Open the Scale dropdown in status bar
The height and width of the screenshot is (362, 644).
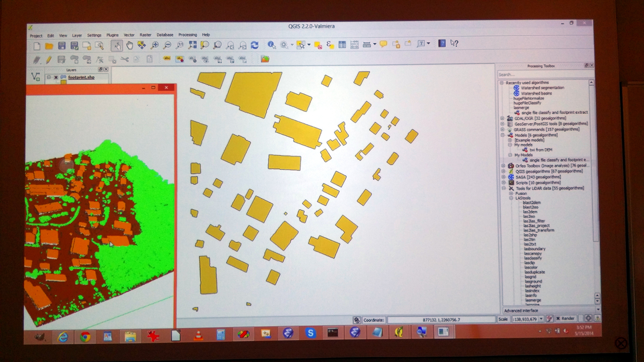[541, 319]
